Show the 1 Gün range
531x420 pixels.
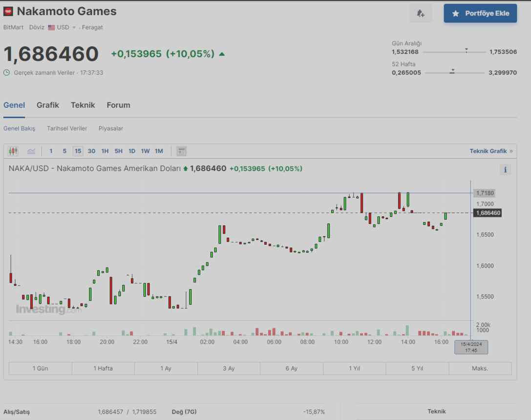click(40, 368)
